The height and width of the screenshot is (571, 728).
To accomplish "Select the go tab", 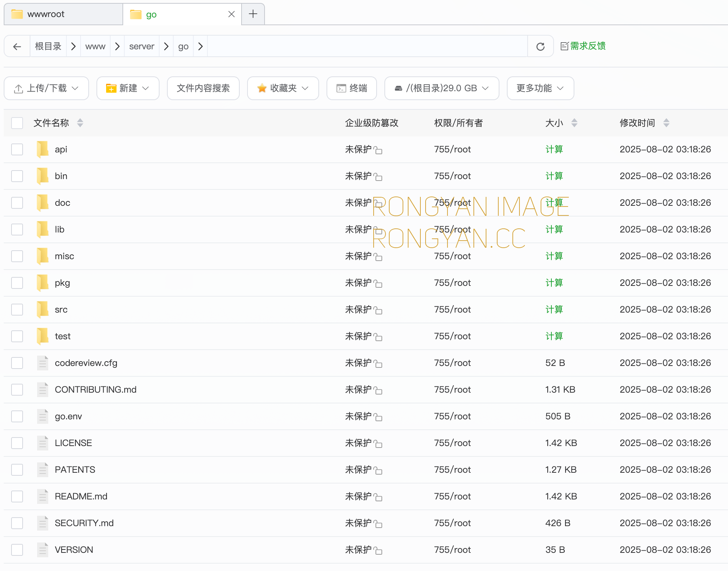I will tap(182, 14).
